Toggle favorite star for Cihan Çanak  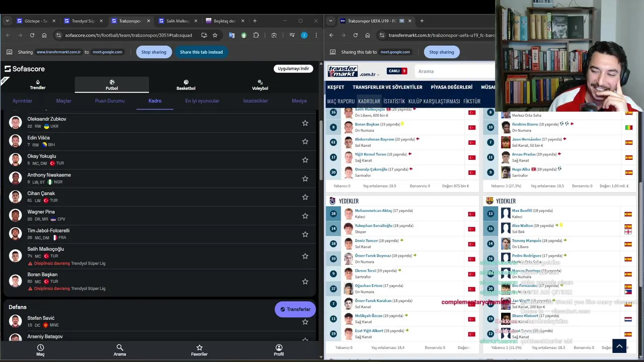(x=305, y=197)
